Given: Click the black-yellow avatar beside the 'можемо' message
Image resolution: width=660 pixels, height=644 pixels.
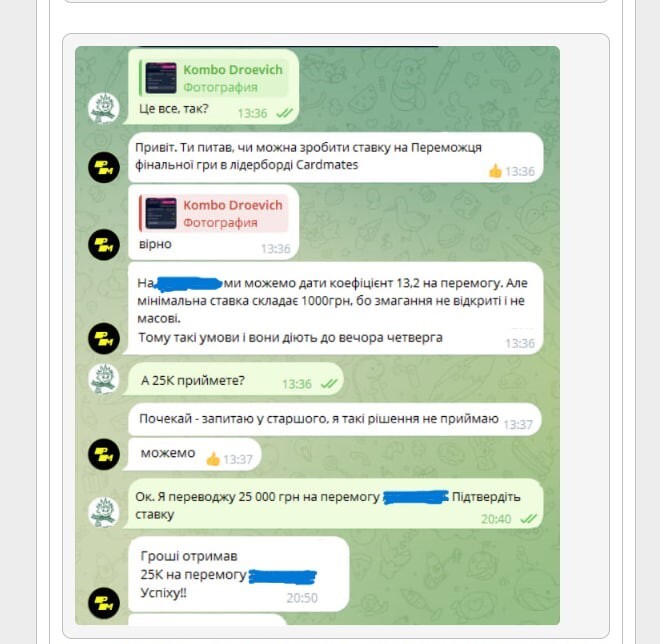Looking at the screenshot, I should click(x=104, y=454).
